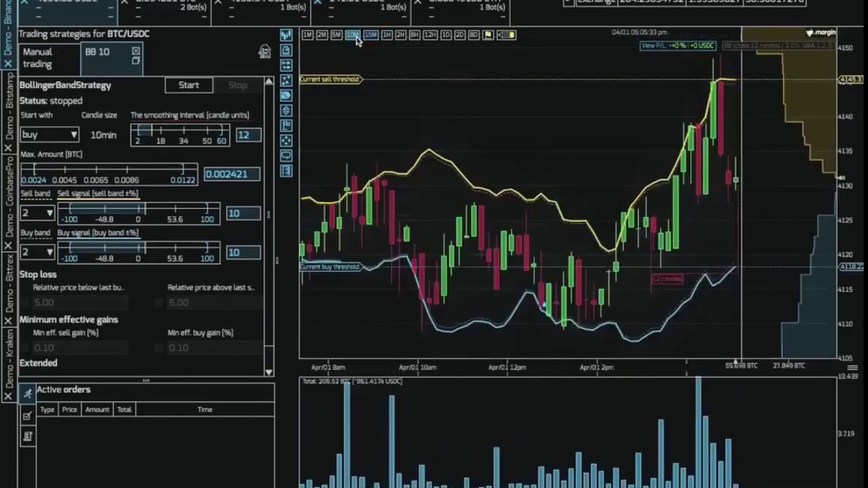Switch chart to the 2M timeframe
This screenshot has width=868, height=488.
point(321,35)
